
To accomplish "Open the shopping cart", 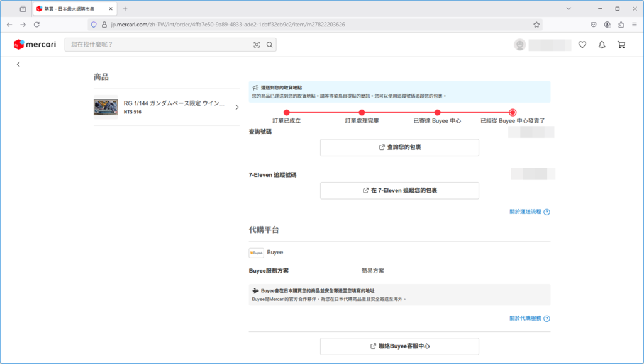I will point(621,45).
